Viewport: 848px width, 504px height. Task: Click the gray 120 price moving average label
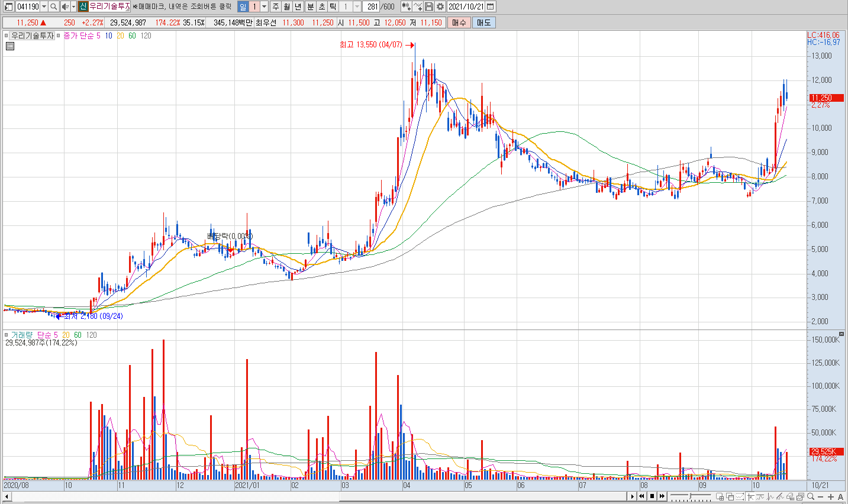(x=146, y=35)
